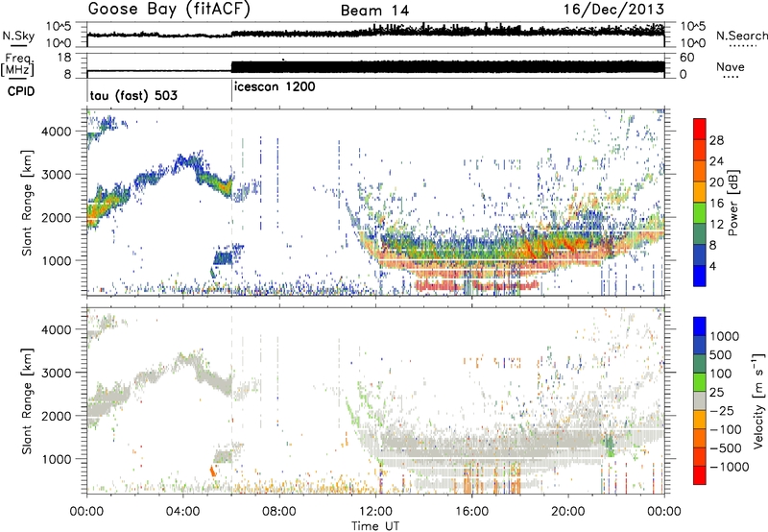This screenshot has height=532, width=768.
Task: Click the "-100" value on Velocity color bar
Action: tap(726, 429)
